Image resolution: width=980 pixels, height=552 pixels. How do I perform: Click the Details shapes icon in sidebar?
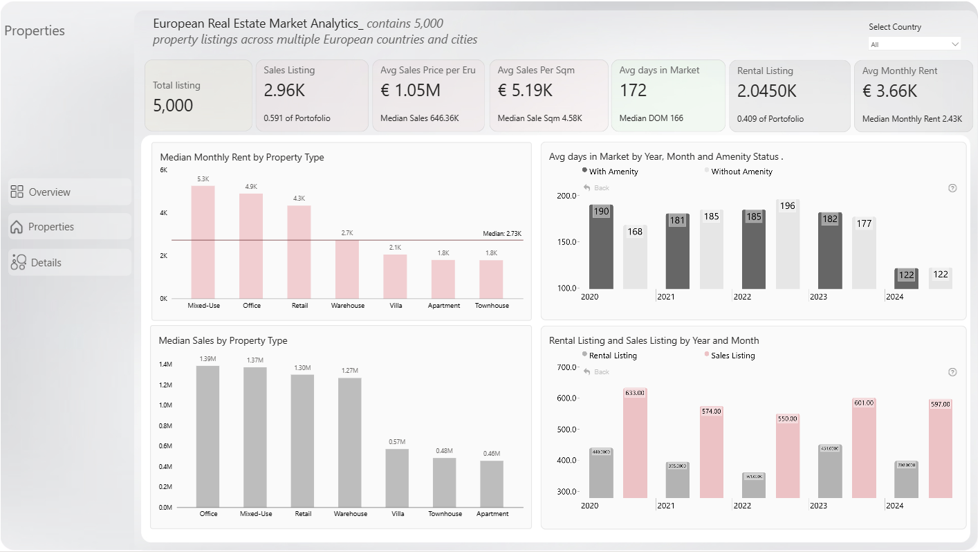(x=19, y=262)
